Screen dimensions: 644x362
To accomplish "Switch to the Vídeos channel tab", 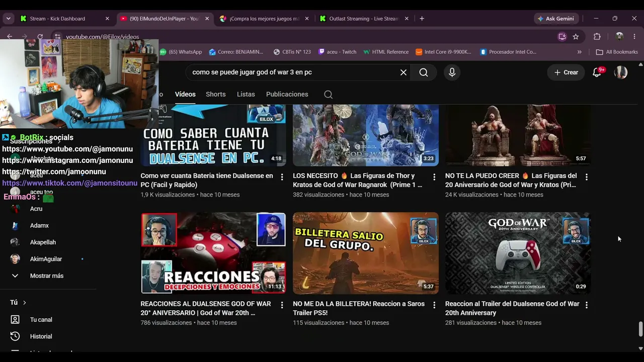I will [x=185, y=95].
